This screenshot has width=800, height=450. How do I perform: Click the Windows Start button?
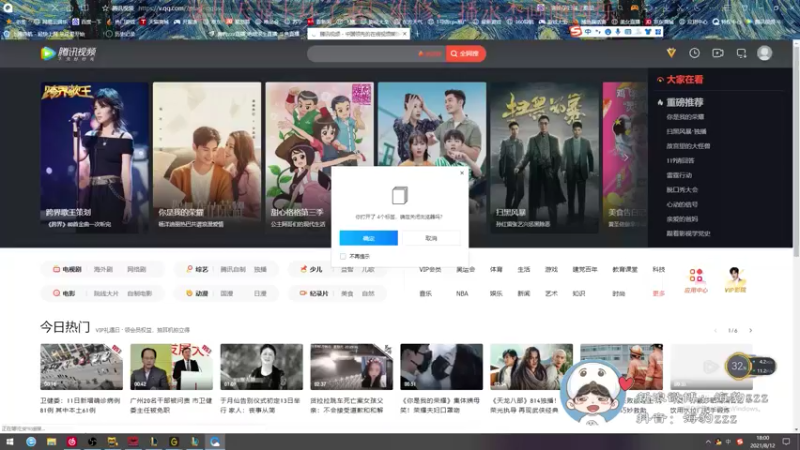(x=10, y=442)
